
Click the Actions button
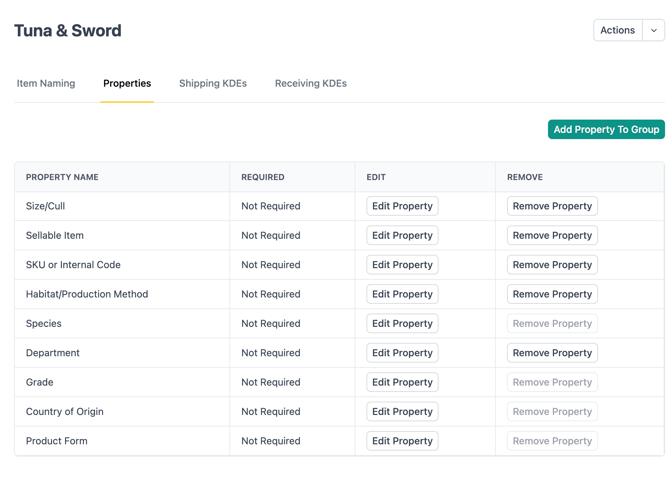click(617, 31)
